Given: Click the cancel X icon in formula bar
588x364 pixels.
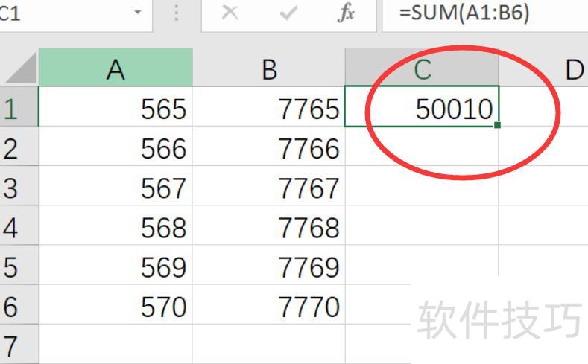Looking at the screenshot, I should (230, 13).
